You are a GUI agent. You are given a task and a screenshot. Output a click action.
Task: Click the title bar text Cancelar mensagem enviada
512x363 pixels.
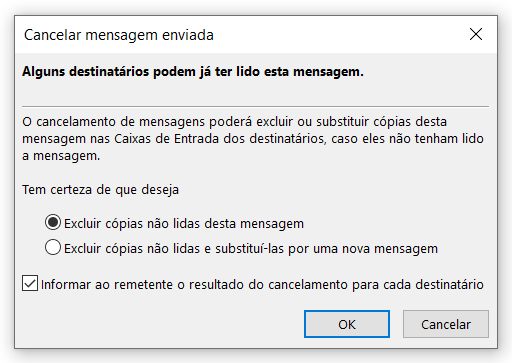119,35
